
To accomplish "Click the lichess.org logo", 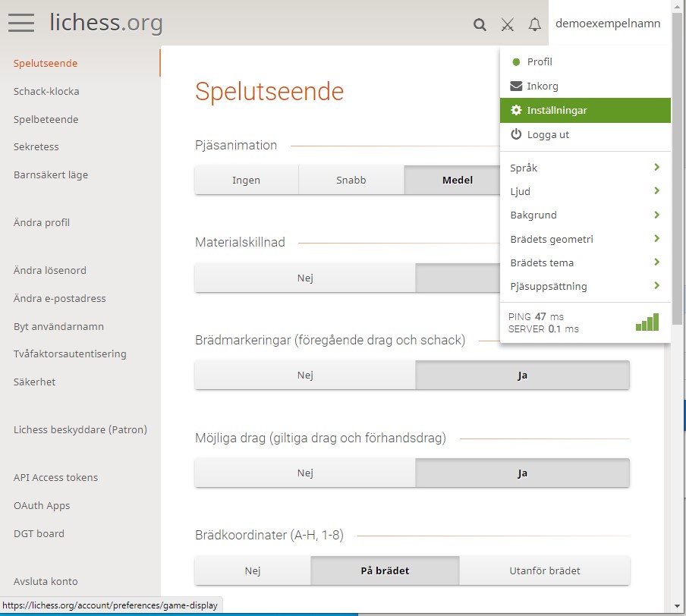I will click(x=106, y=23).
